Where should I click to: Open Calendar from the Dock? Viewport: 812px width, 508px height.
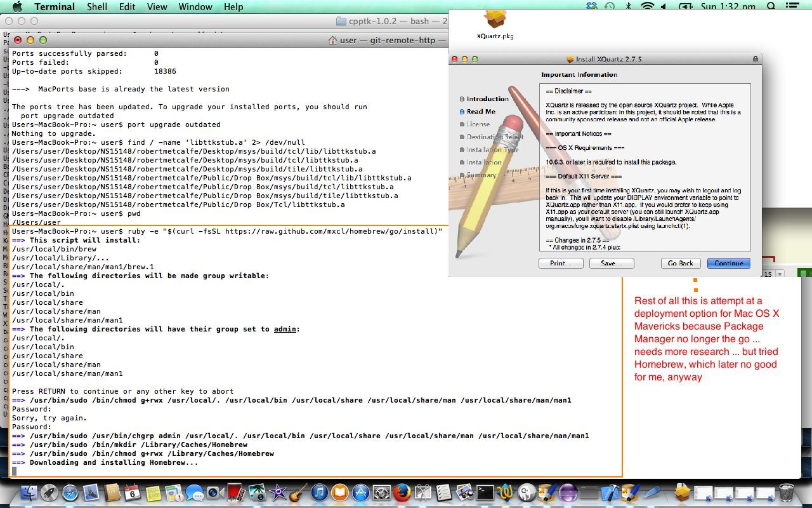(x=133, y=492)
